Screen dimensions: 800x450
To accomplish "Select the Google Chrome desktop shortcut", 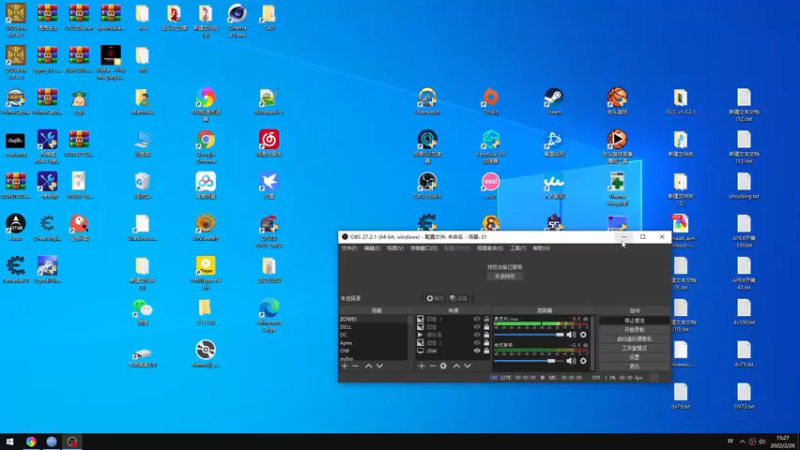I will click(206, 147).
